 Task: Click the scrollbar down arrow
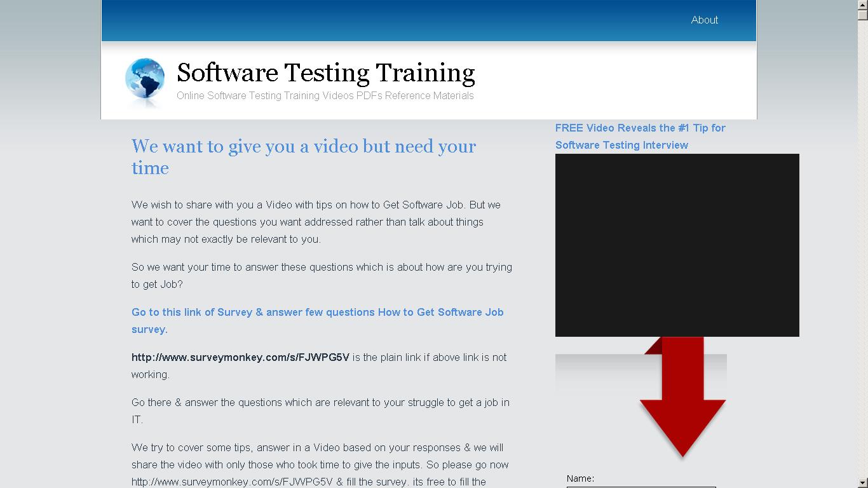pyautogui.click(x=863, y=483)
